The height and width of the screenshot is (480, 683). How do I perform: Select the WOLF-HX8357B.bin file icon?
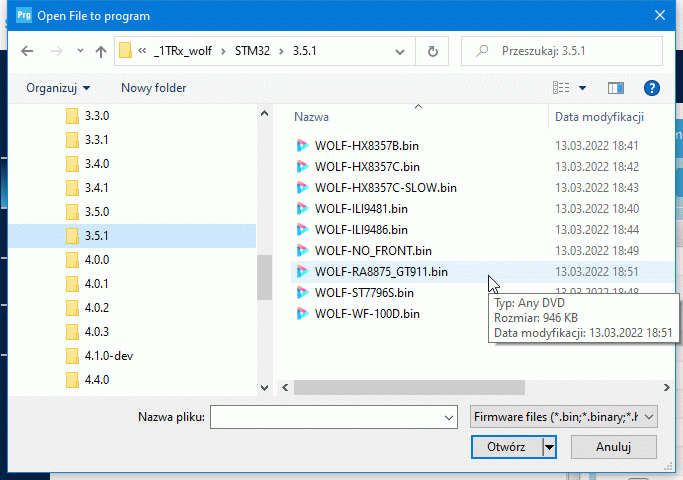[x=303, y=145]
